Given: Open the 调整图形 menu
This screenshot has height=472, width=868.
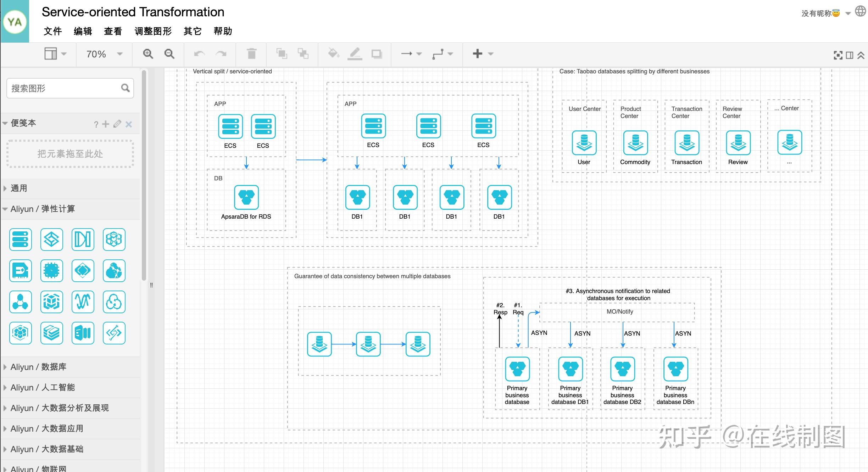Looking at the screenshot, I should [153, 31].
